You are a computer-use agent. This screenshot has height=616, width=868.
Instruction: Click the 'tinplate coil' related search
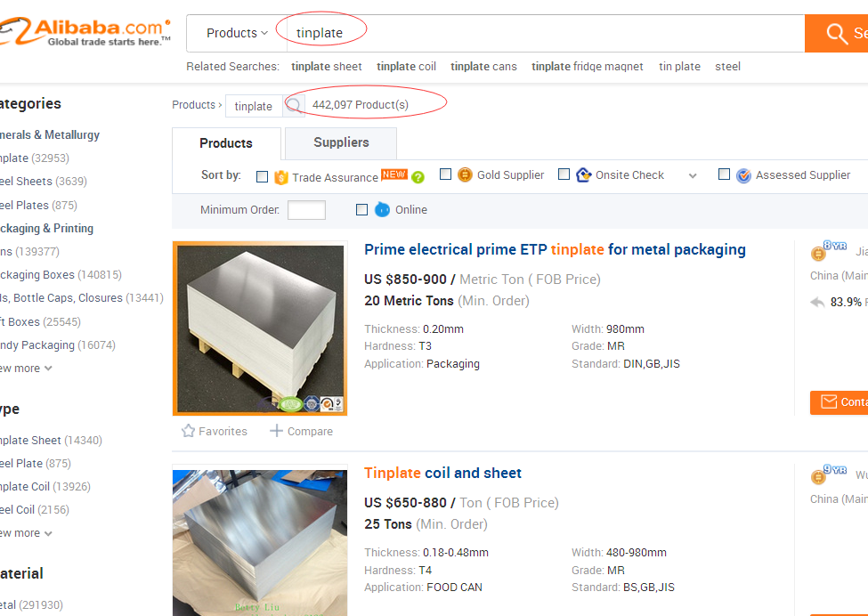pos(406,67)
